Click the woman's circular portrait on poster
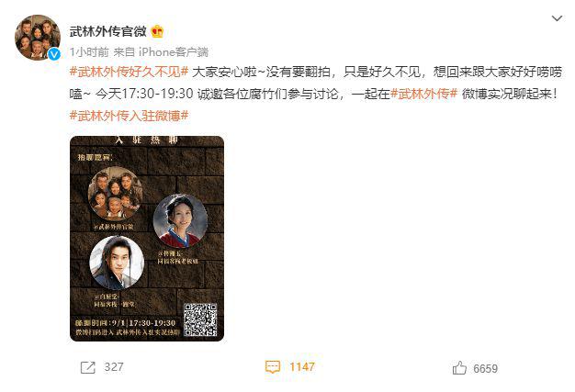The height and width of the screenshot is (392, 575). point(180,221)
